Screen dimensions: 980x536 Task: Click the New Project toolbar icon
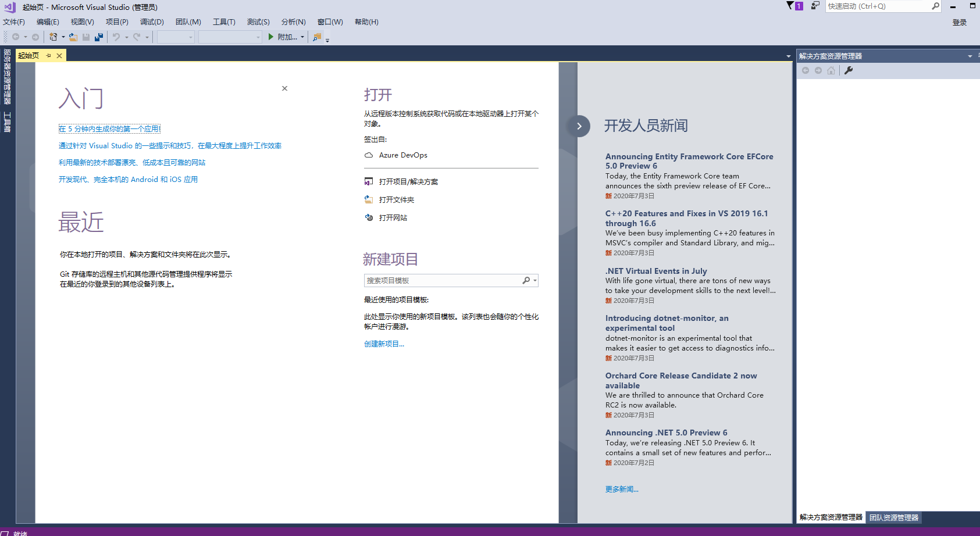coord(53,37)
